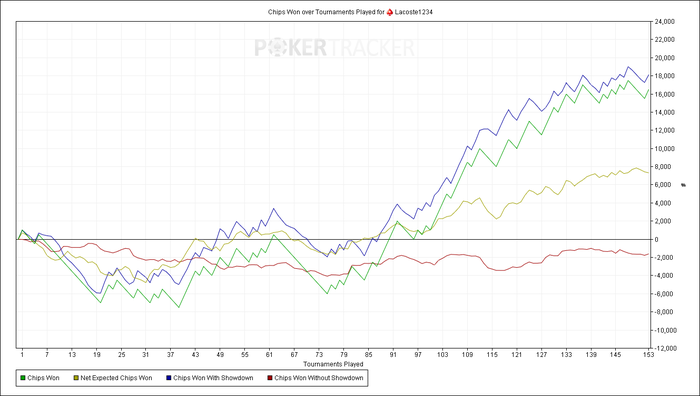Click the y-axis value 8,000

(x=663, y=167)
